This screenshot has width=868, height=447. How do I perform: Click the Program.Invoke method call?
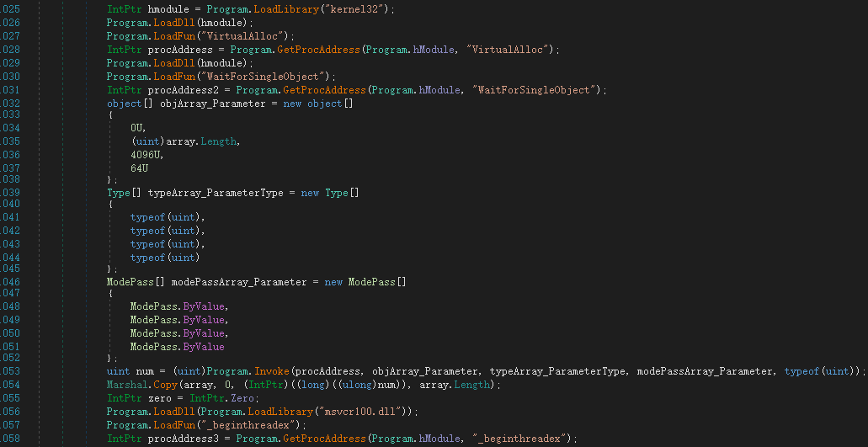point(248,372)
